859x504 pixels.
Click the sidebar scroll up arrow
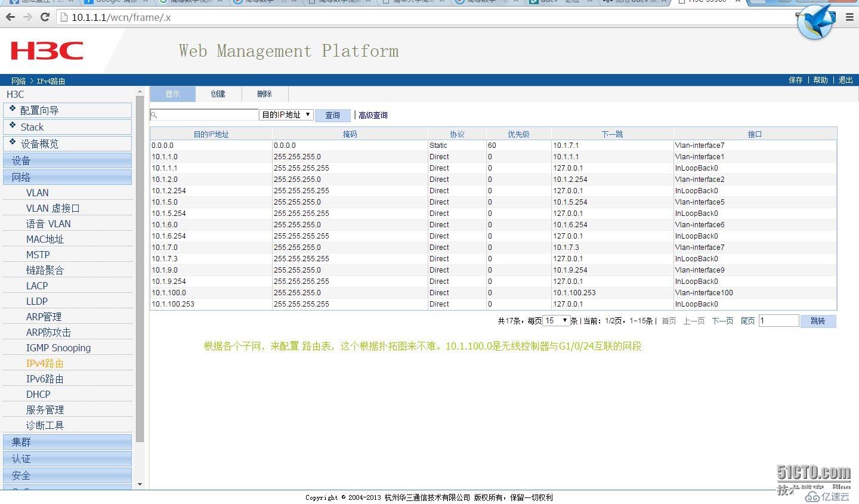tap(140, 91)
